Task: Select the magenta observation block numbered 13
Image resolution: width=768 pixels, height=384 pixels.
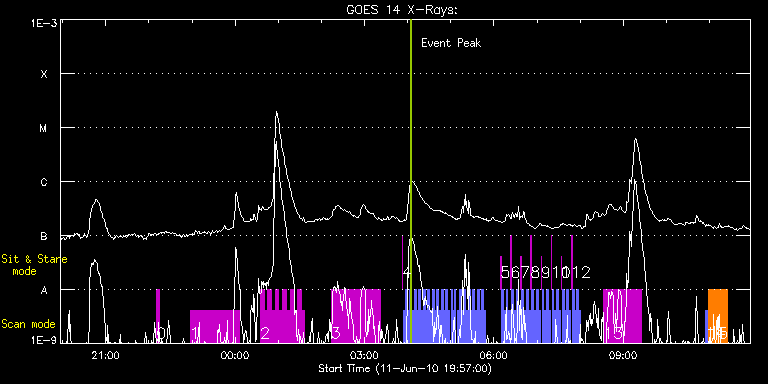Action: [623, 316]
